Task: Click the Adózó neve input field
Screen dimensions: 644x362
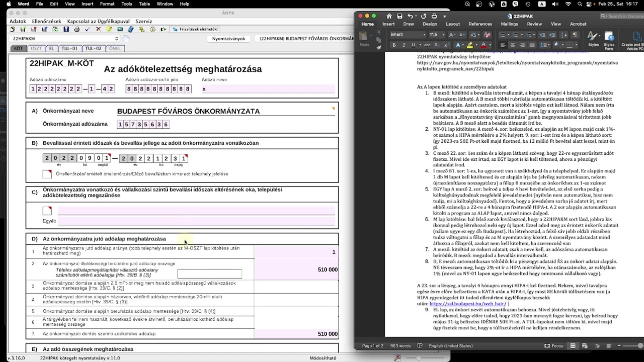Action: pyautogui.click(x=267, y=89)
